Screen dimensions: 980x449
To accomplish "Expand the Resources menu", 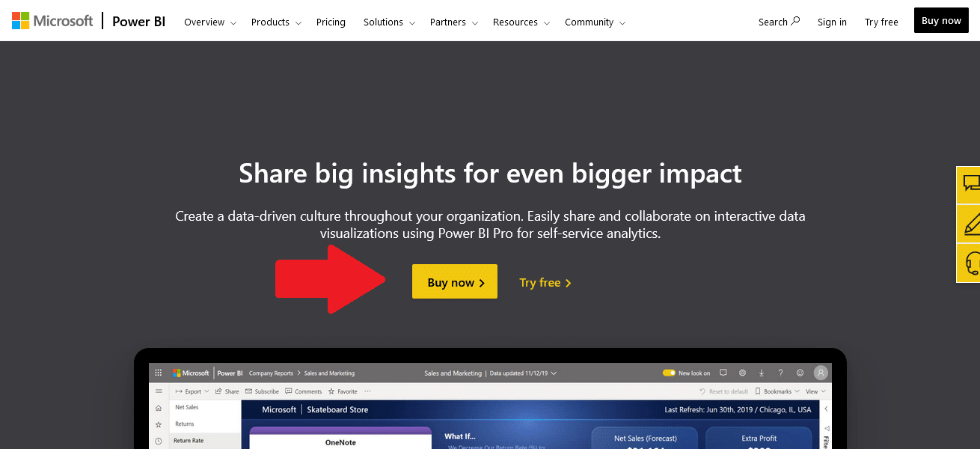I will (521, 22).
